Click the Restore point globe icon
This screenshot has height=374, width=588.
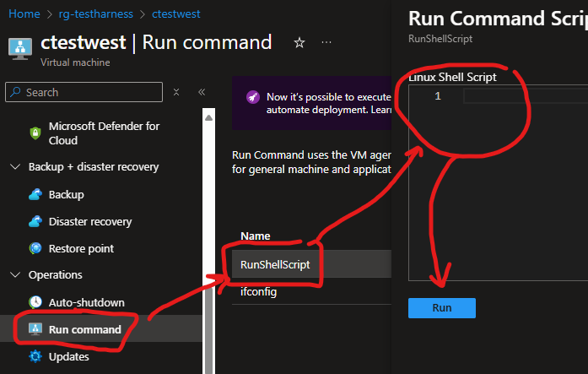[35, 248]
